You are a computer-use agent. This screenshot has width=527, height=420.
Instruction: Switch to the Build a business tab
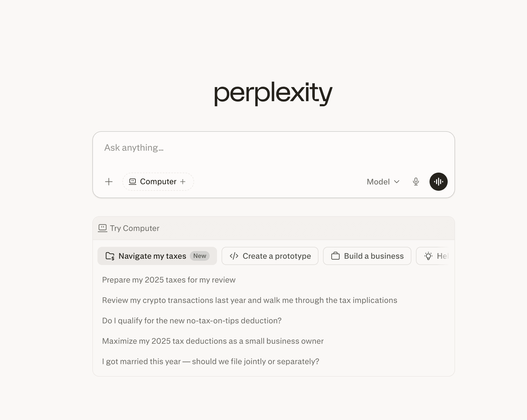[x=367, y=256]
